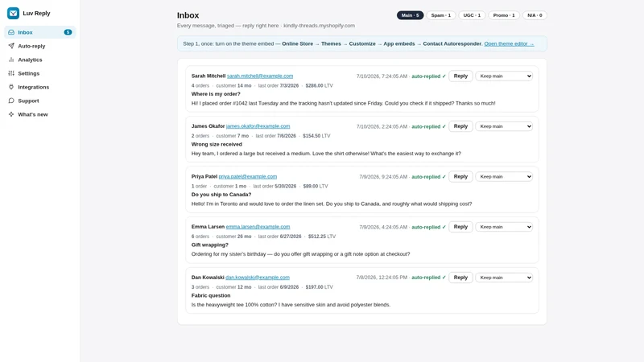Click the $286.00 LTV value
Viewport: 644px width, 362px height.
[x=319, y=86]
